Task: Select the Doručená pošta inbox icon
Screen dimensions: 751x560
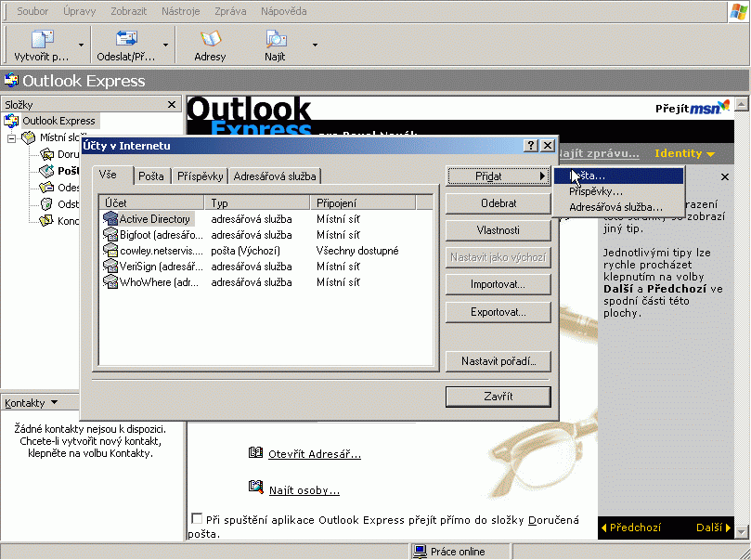Action: (47, 154)
